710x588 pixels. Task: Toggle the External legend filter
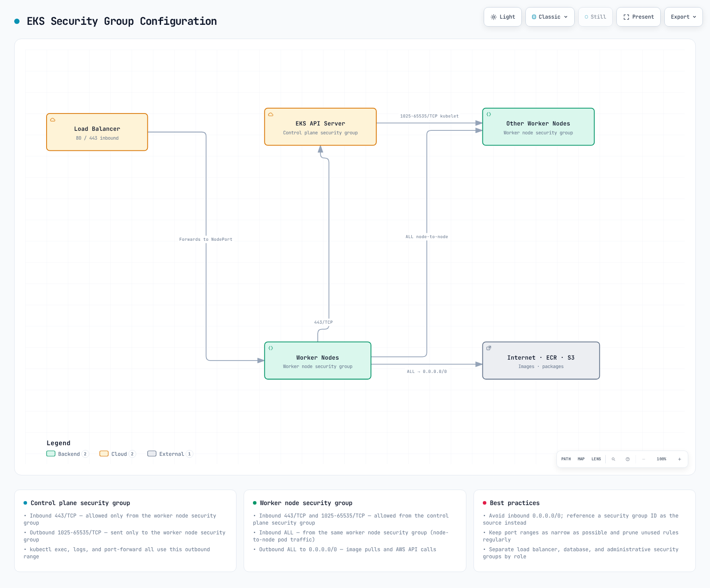[x=170, y=454]
